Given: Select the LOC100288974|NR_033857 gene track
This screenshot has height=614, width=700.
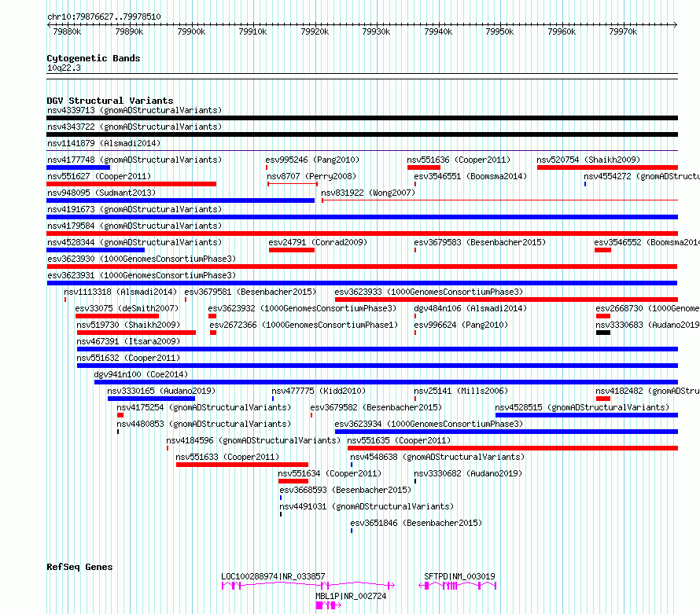Looking at the screenshot, I should [308, 586].
